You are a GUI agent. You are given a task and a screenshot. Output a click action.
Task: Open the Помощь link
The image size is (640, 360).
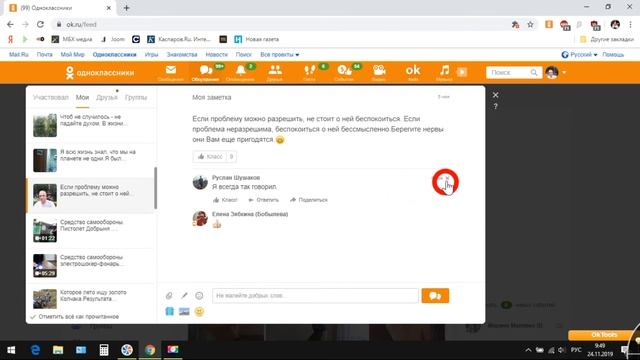[x=613, y=54]
